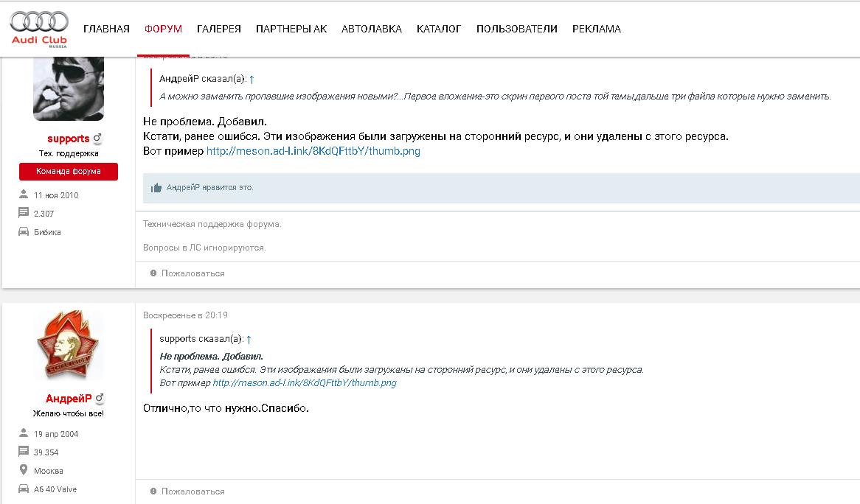Viewport: 860px width, 504px height.
Task: Open the ПОЛЬЗОВАТЕЛИ page
Action: [x=516, y=29]
